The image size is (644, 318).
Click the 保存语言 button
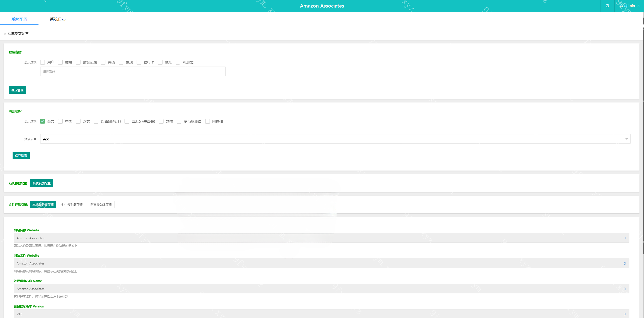coord(21,155)
